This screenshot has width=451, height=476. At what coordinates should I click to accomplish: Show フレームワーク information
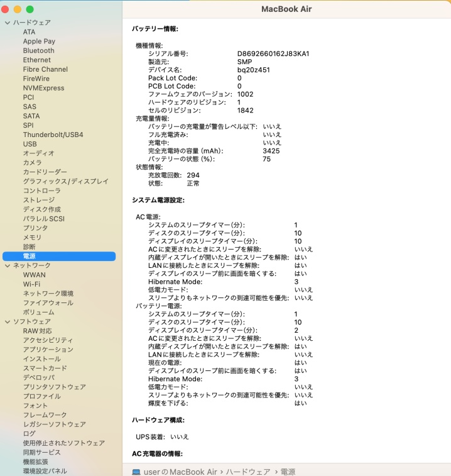point(45,415)
